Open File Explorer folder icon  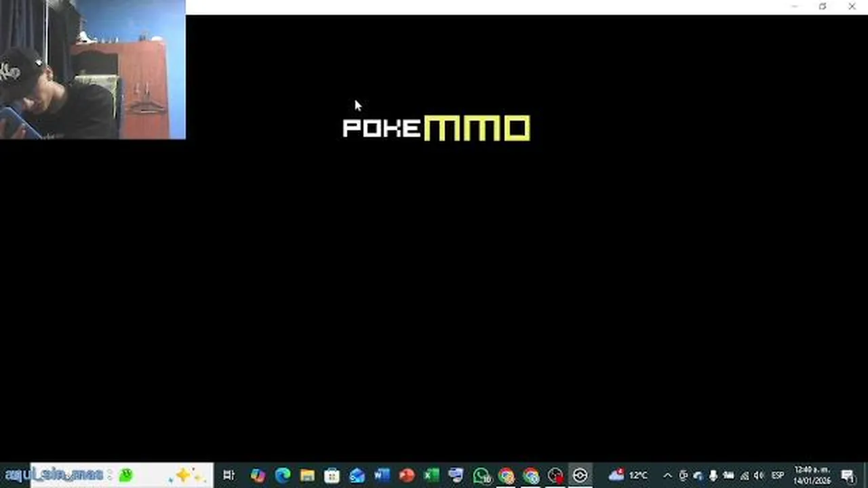coord(307,475)
